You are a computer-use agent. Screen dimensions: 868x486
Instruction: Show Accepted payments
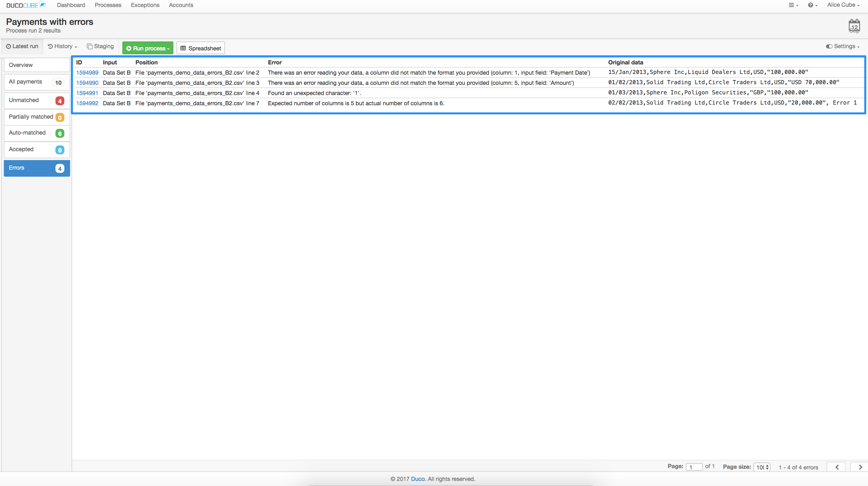(37, 150)
